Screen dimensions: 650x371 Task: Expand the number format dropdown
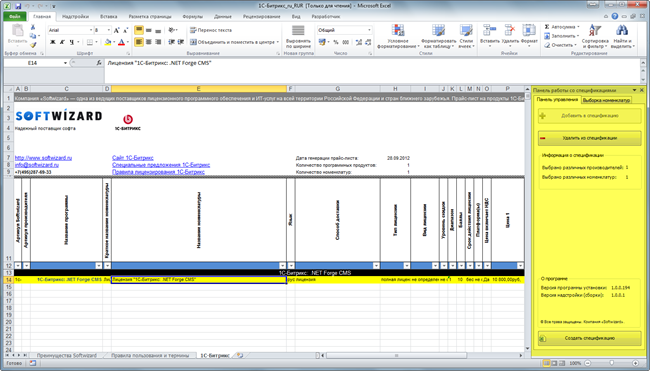[369, 30]
